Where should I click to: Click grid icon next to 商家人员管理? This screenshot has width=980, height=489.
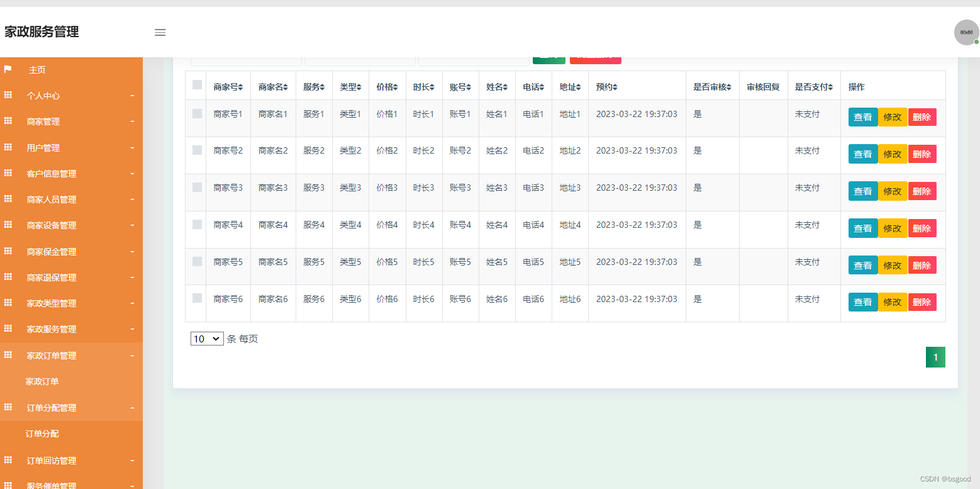(x=8, y=199)
